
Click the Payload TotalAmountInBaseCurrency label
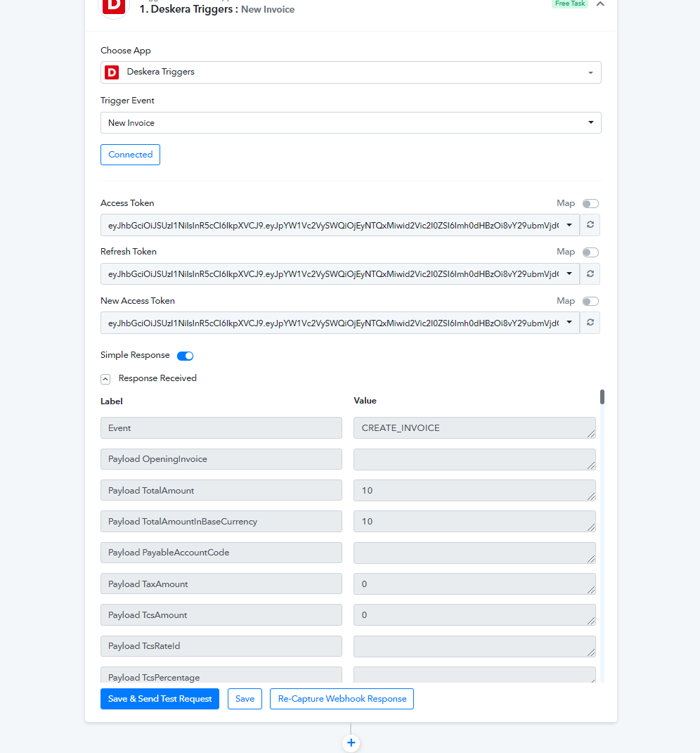221,522
